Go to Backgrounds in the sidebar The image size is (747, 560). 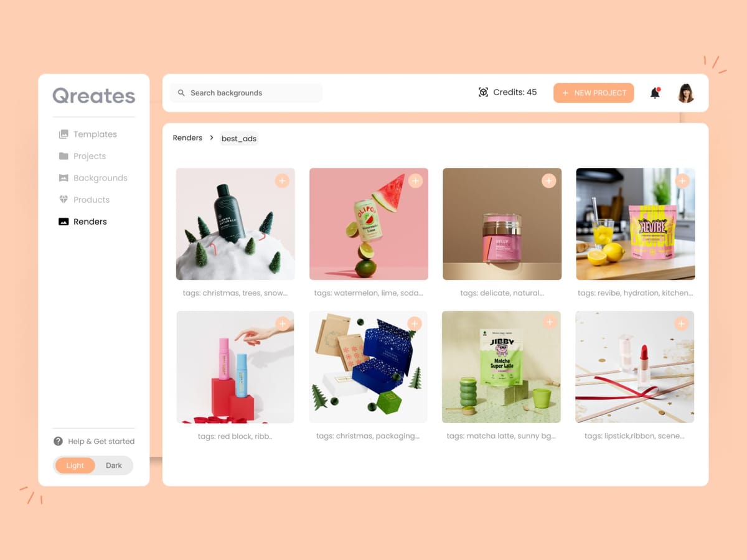tap(93, 178)
